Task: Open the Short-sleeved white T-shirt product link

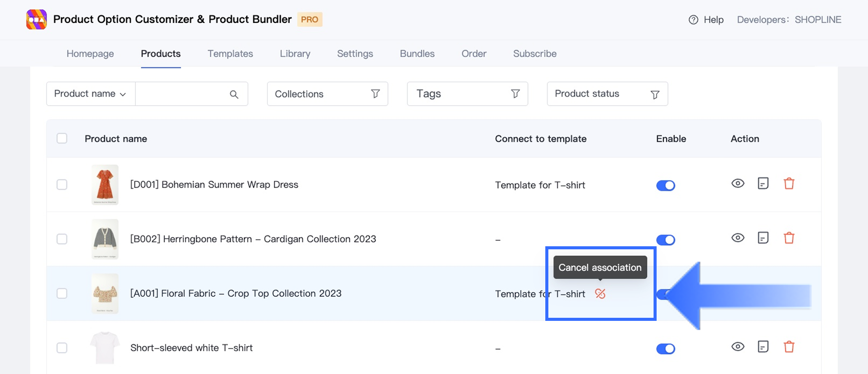Action: tap(191, 348)
